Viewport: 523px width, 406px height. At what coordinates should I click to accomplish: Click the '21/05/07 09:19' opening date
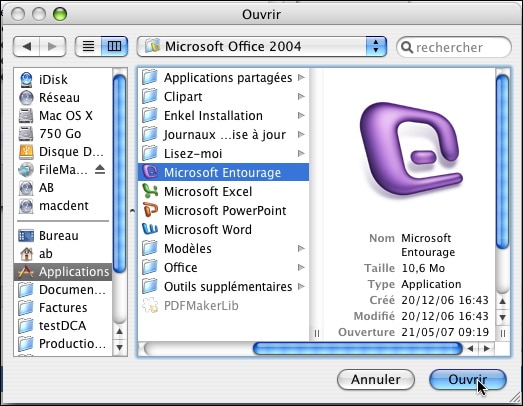pos(445,332)
